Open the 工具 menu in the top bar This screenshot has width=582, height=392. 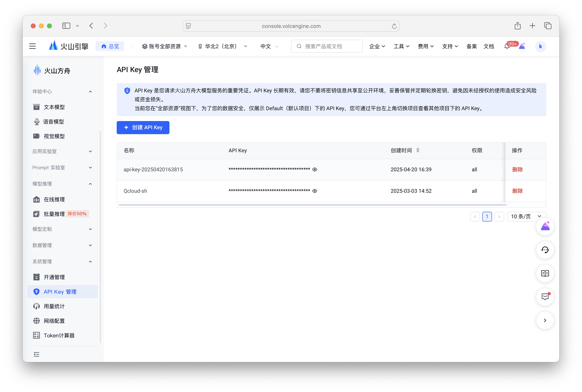tap(401, 46)
